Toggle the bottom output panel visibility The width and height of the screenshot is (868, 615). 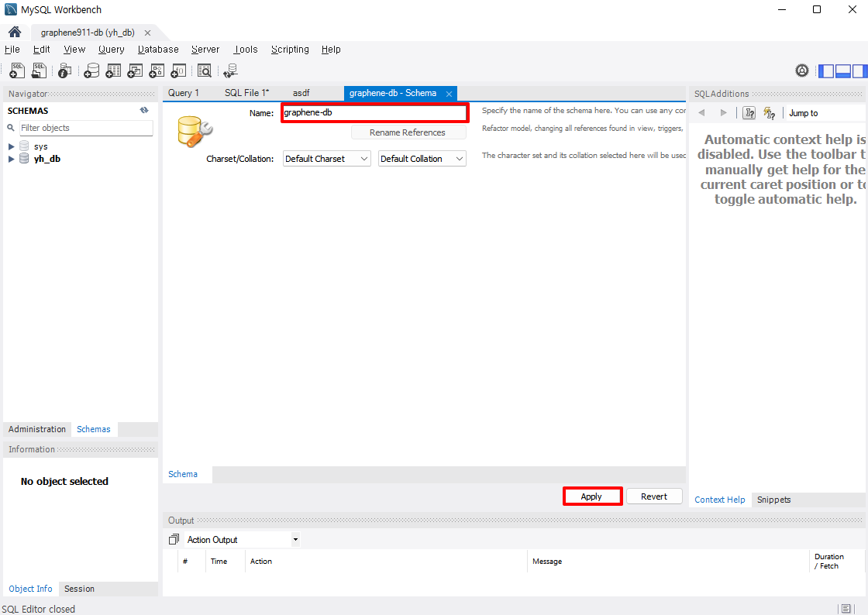(842, 70)
